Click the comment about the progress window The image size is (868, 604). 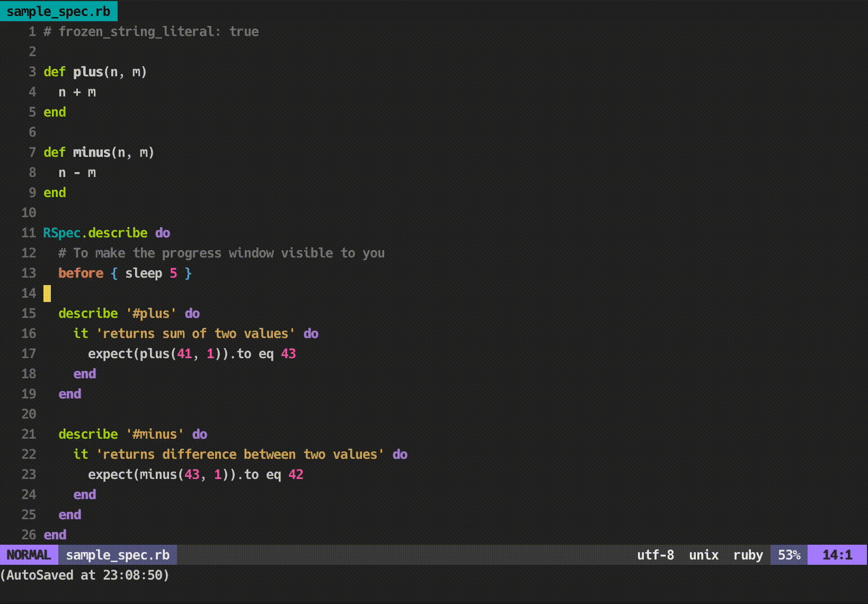[x=222, y=253]
